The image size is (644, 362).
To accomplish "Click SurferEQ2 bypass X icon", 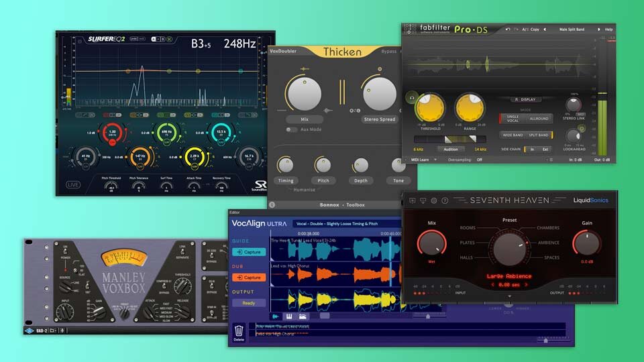I will tap(169, 39).
